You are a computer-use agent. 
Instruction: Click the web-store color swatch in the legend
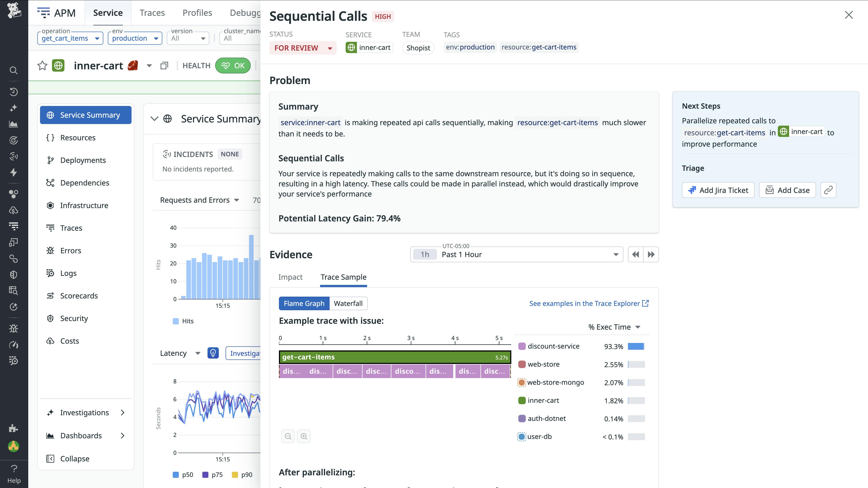pos(522,364)
